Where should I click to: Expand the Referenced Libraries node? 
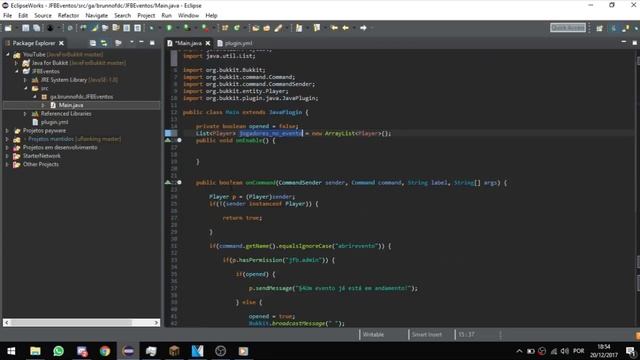[x=25, y=113]
